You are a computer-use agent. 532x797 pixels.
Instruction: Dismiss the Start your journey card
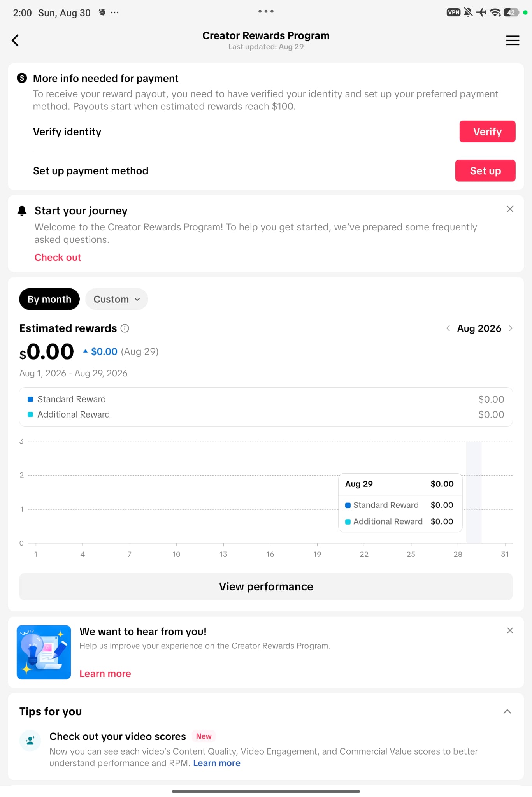click(510, 209)
